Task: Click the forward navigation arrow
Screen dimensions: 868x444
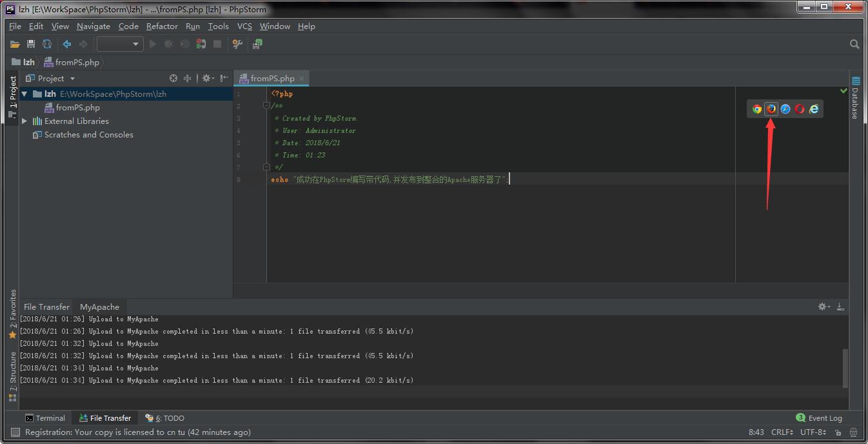Action: (x=83, y=44)
